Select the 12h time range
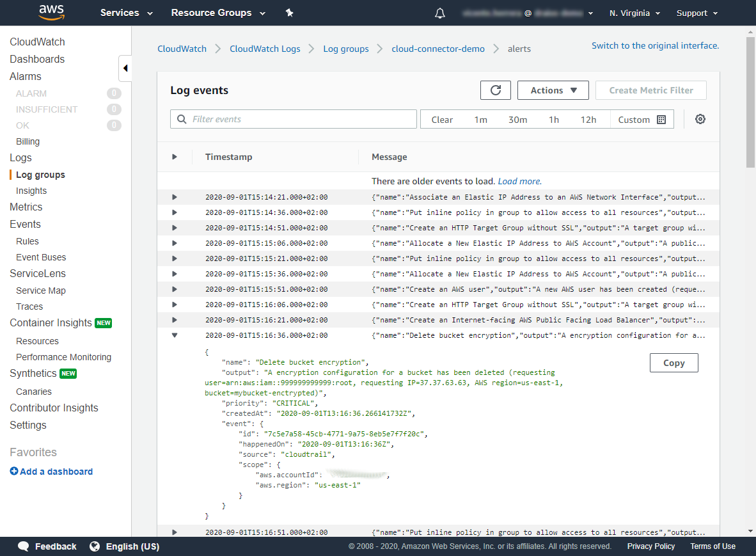The height and width of the screenshot is (556, 756). pyautogui.click(x=588, y=120)
